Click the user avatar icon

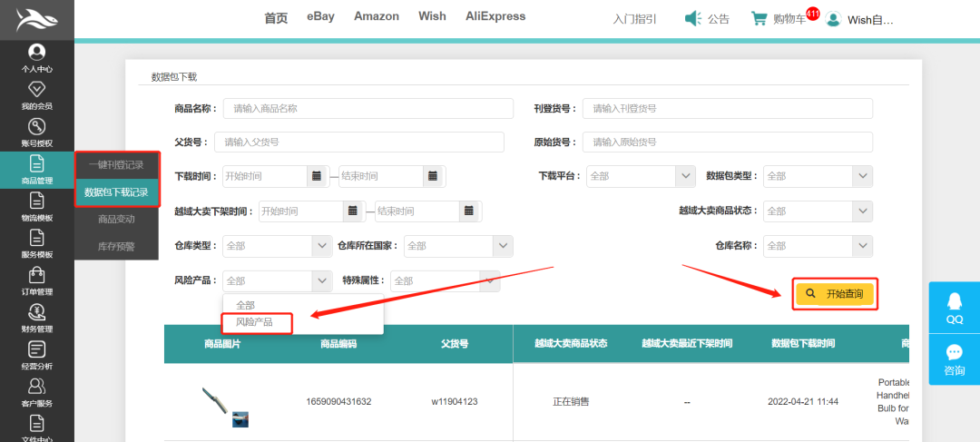tap(832, 19)
